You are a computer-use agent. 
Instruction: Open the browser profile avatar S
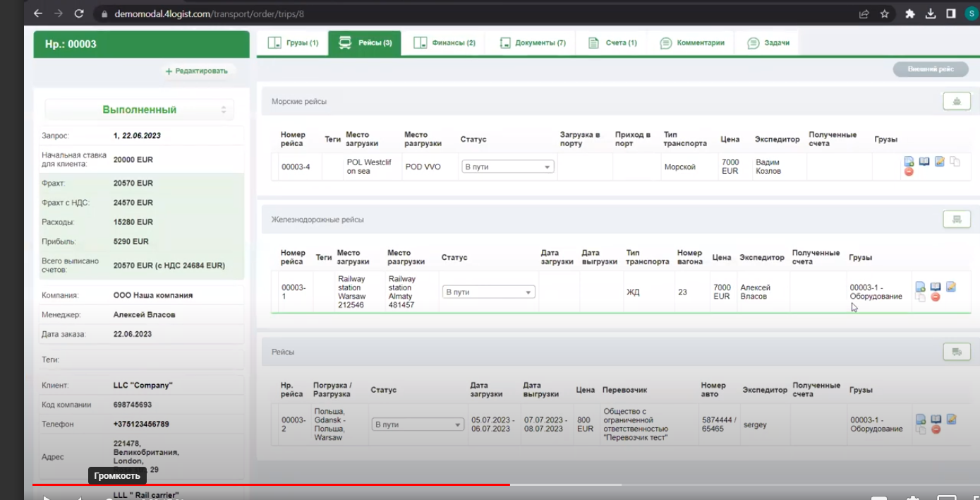pos(972,13)
